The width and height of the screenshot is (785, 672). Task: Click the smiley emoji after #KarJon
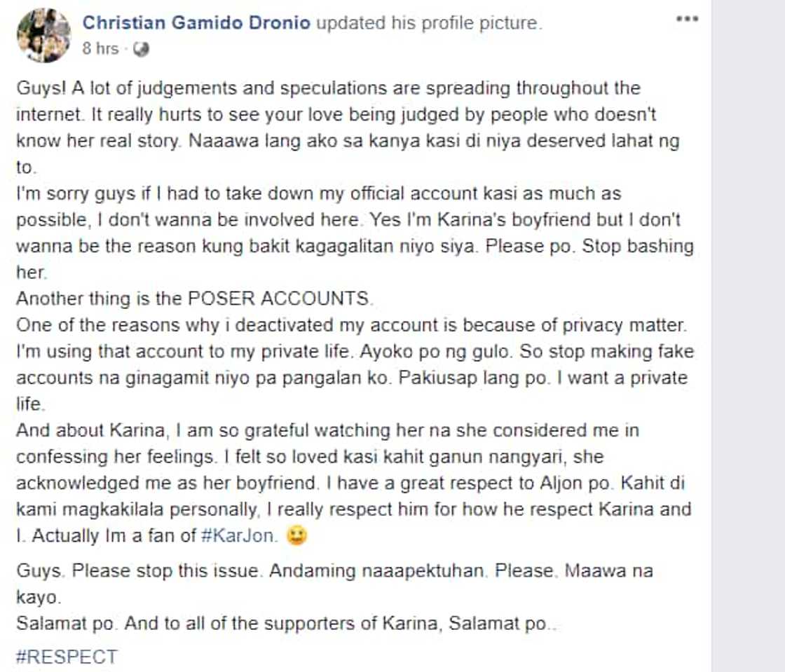298,536
